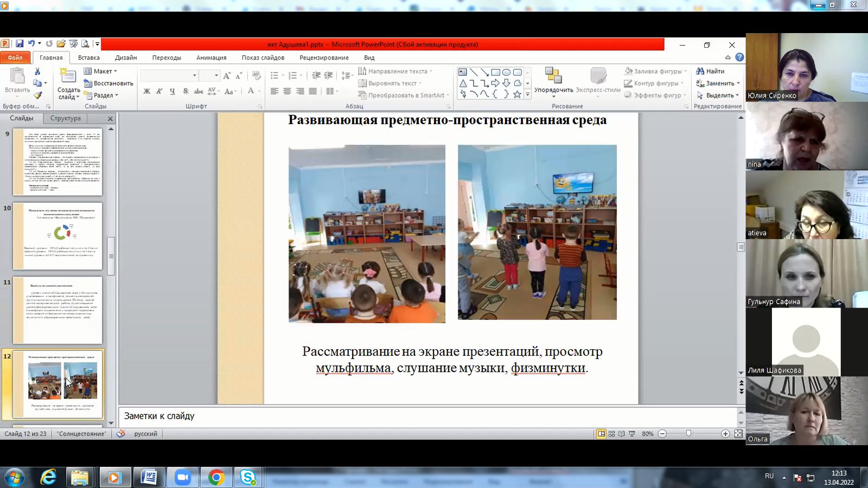Viewport: 868px width, 488px height.
Task: Toggle align text left
Action: pyautogui.click(x=275, y=91)
